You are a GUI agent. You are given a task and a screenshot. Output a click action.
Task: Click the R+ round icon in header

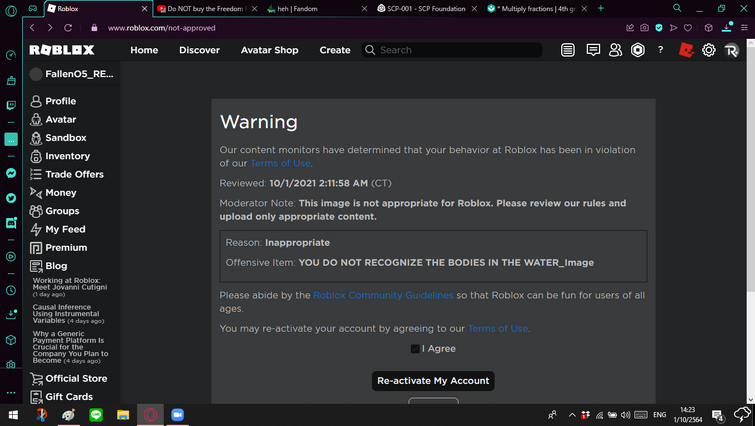point(731,50)
